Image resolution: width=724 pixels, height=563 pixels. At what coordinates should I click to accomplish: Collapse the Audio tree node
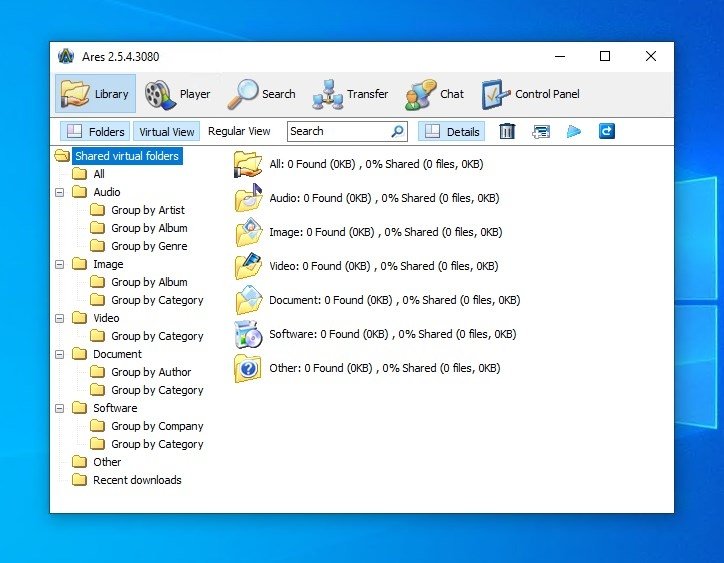coord(60,192)
